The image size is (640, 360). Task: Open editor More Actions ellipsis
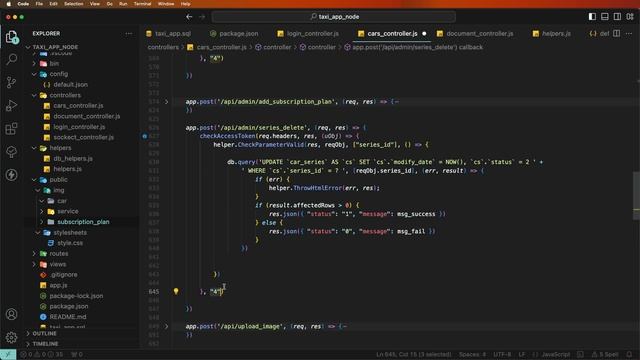pos(629,33)
